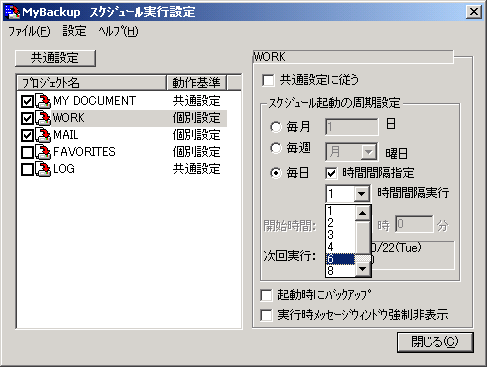Click 個別設定 value of WORK row
The width and height of the screenshot is (487, 367).
pyautogui.click(x=197, y=118)
